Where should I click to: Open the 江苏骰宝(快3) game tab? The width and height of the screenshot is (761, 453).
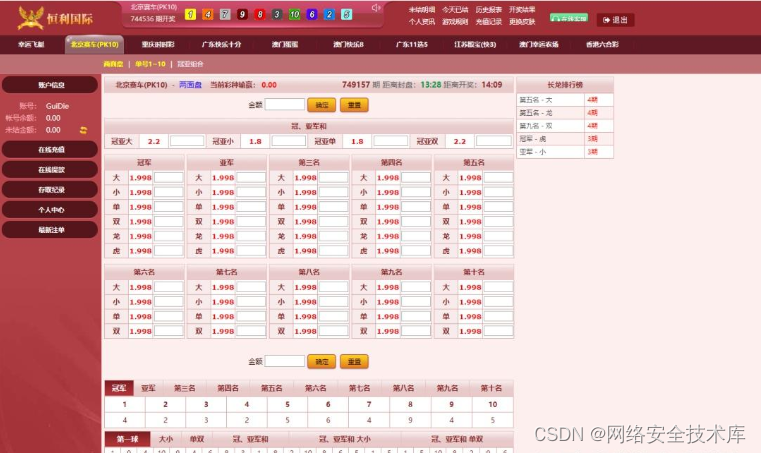coord(475,45)
